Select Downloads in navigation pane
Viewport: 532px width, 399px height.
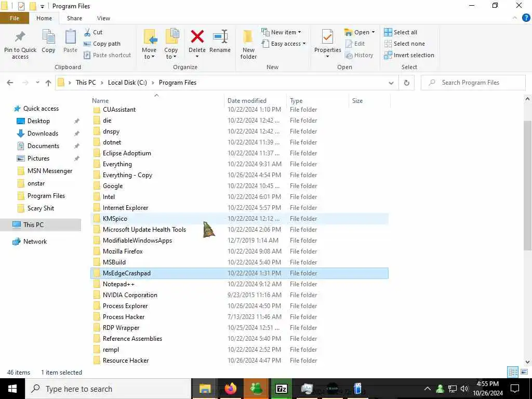click(x=43, y=134)
